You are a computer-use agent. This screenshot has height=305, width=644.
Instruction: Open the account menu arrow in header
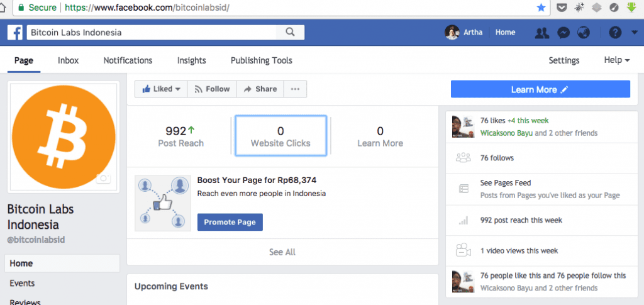634,33
